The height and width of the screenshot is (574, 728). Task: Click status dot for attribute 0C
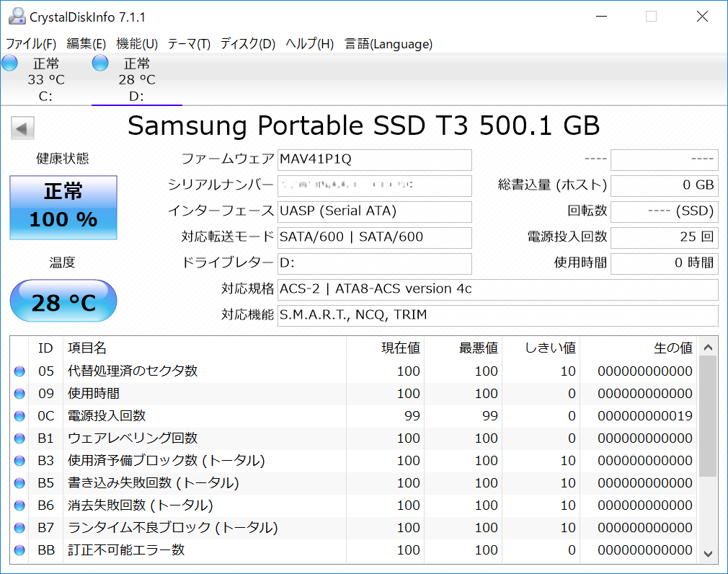[x=19, y=417]
